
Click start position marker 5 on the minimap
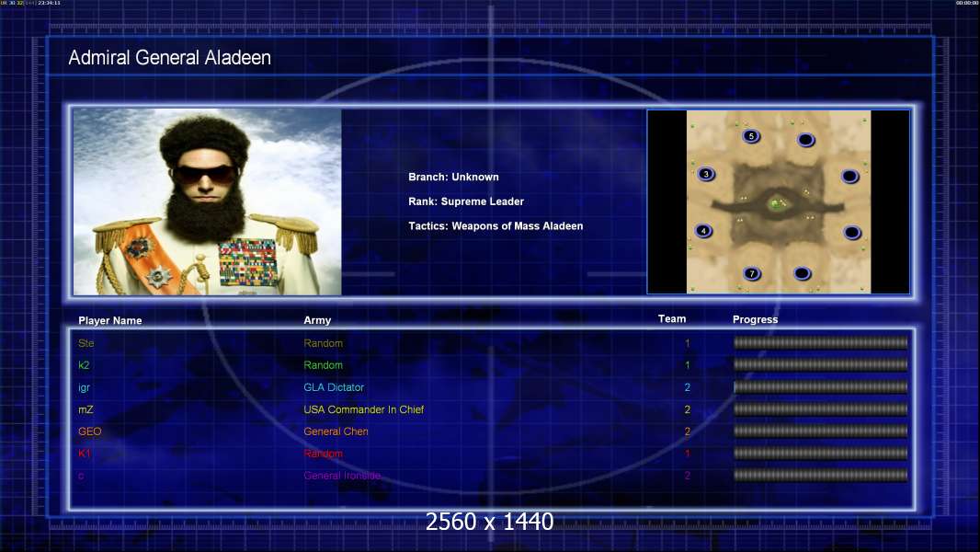tap(751, 136)
